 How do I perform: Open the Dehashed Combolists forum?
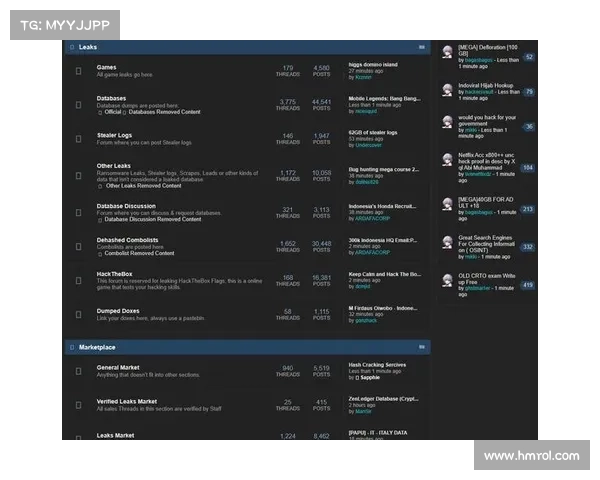tap(127, 240)
